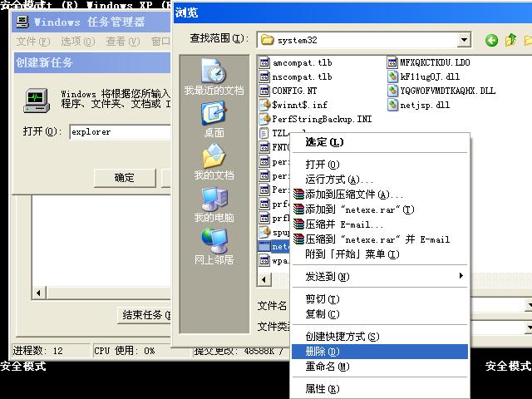Select file nscompat.tlb
The height and width of the screenshot is (399, 532).
click(x=295, y=77)
